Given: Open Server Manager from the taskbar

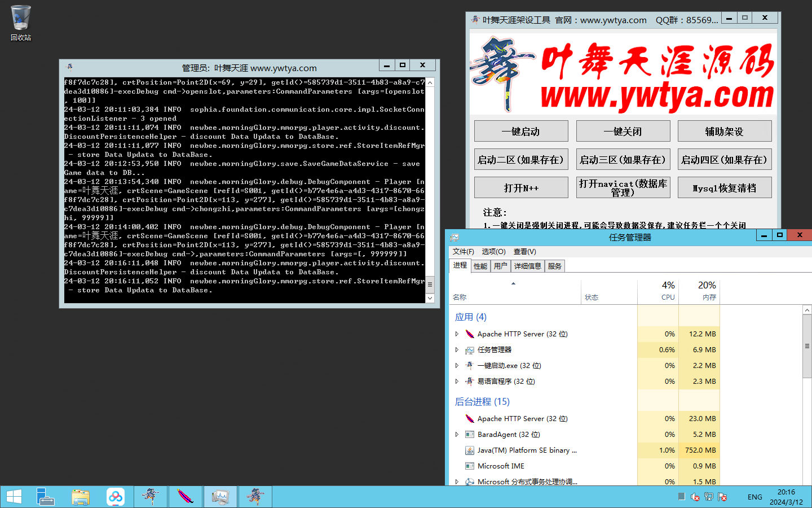Looking at the screenshot, I should point(45,497).
